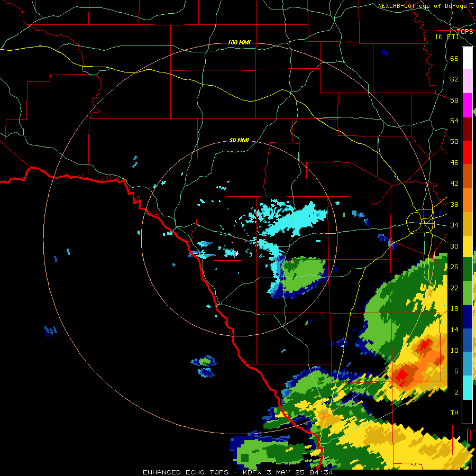Click the legend value 38
The width and height of the screenshot is (476, 476).
pyautogui.click(x=454, y=204)
